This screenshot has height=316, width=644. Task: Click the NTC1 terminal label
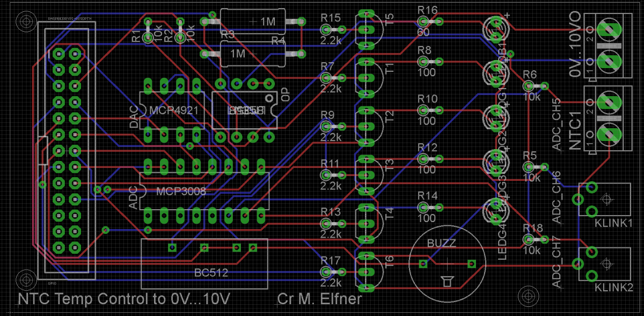coord(576,130)
